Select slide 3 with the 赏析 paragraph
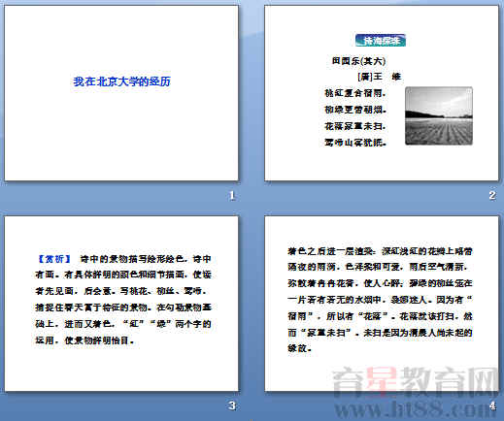 (121, 304)
